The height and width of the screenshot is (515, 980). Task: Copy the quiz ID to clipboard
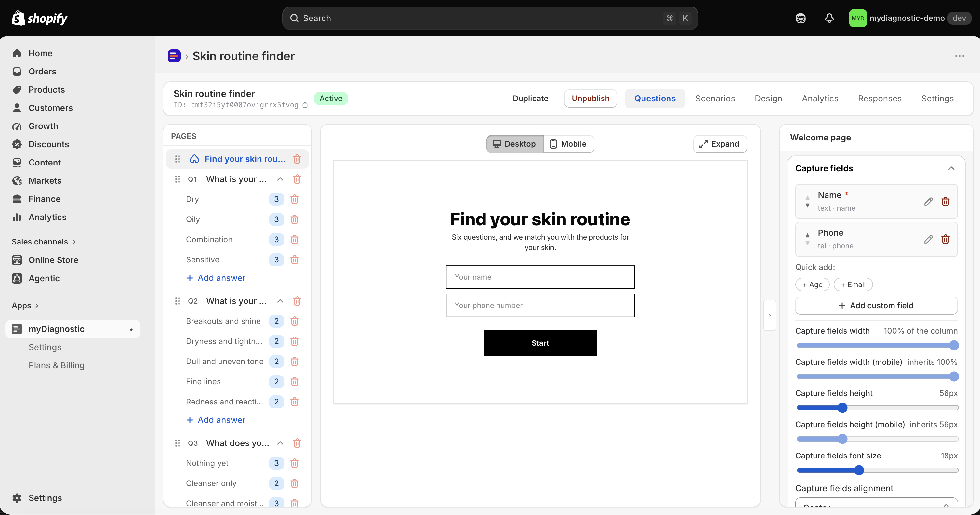[x=305, y=105]
